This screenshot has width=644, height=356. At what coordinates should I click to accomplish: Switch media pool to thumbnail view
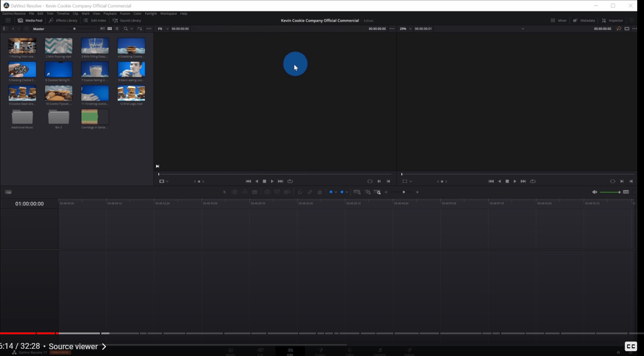[110, 29]
